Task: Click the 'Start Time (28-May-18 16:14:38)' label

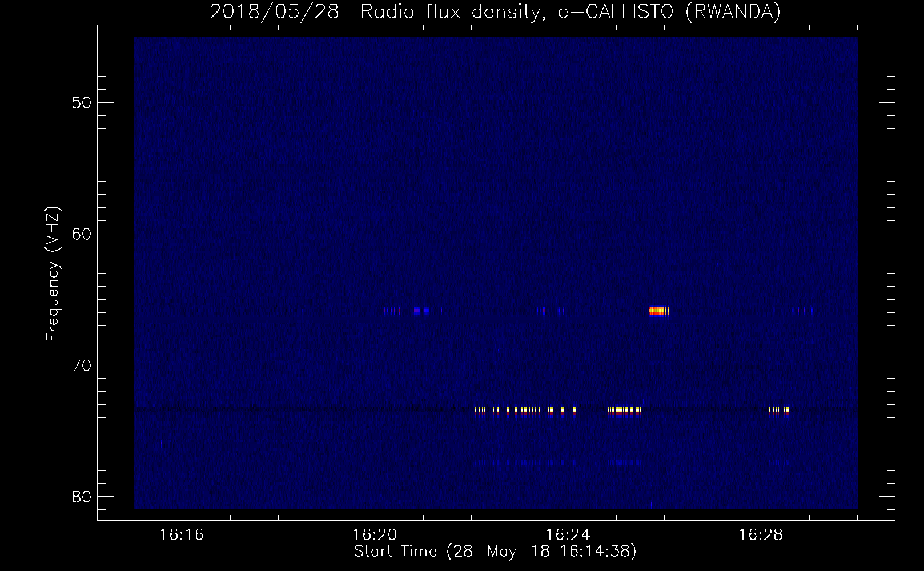Action: pos(495,552)
